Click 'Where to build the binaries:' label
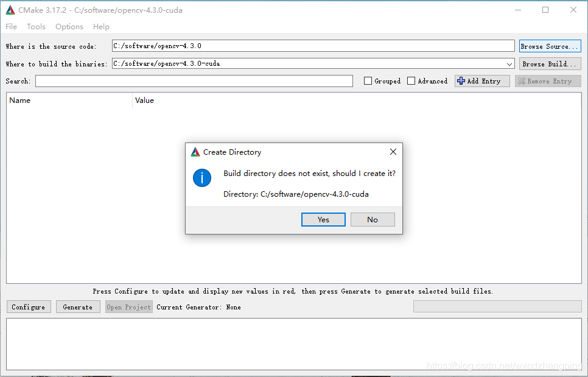588x377 pixels. pyautogui.click(x=57, y=64)
